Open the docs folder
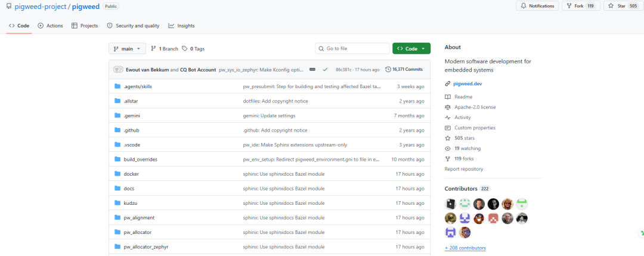This screenshot has height=256, width=644. pyautogui.click(x=129, y=189)
